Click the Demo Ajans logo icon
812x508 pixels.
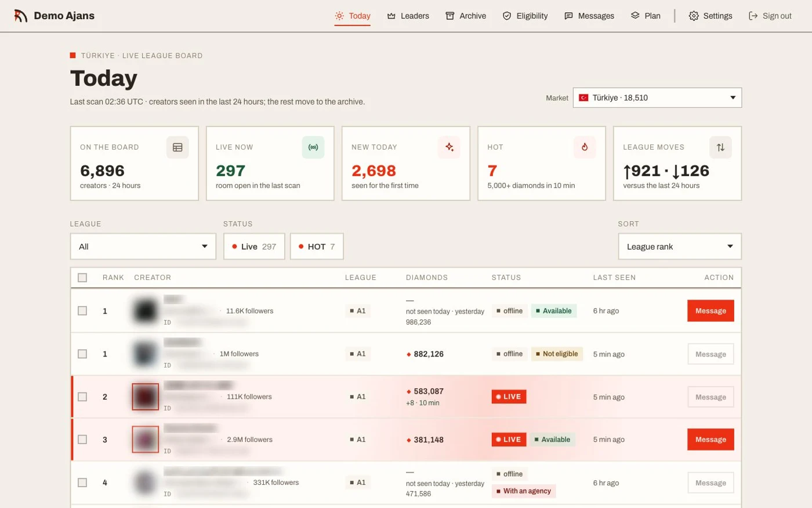coord(21,16)
